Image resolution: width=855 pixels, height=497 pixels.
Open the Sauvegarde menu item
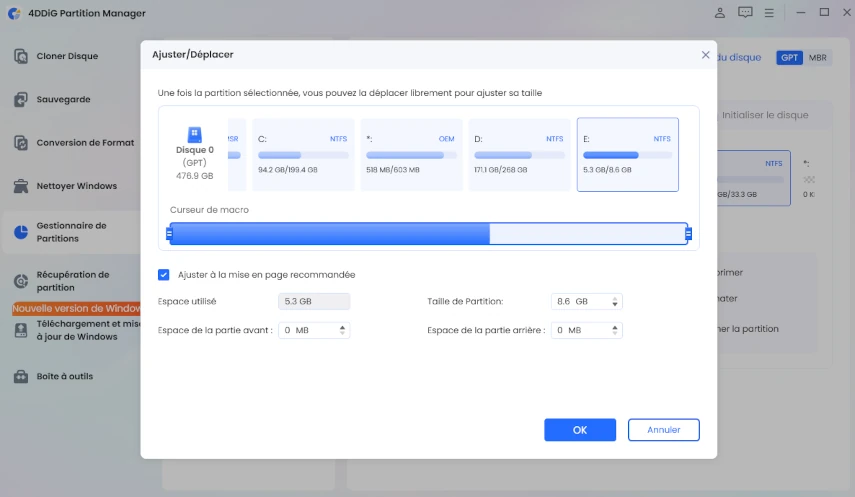click(x=63, y=99)
